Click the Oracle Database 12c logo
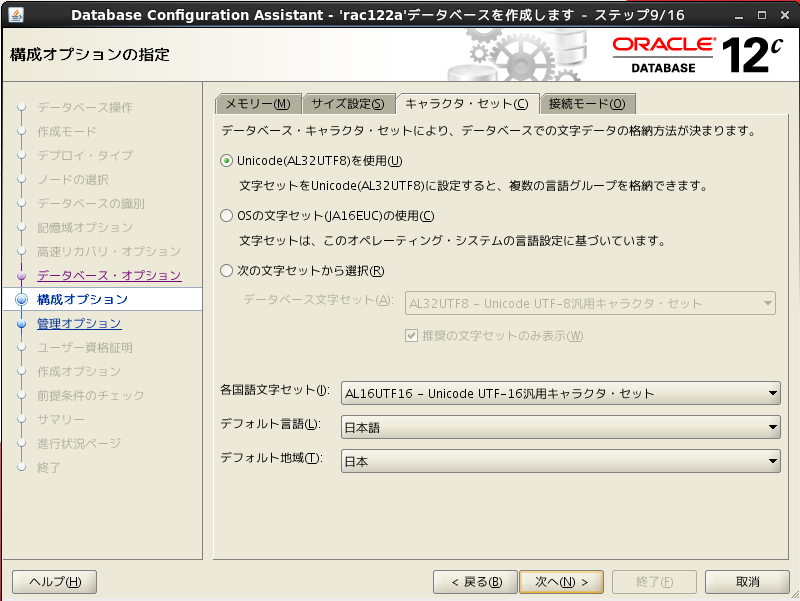The height and width of the screenshot is (601, 800). [697, 55]
